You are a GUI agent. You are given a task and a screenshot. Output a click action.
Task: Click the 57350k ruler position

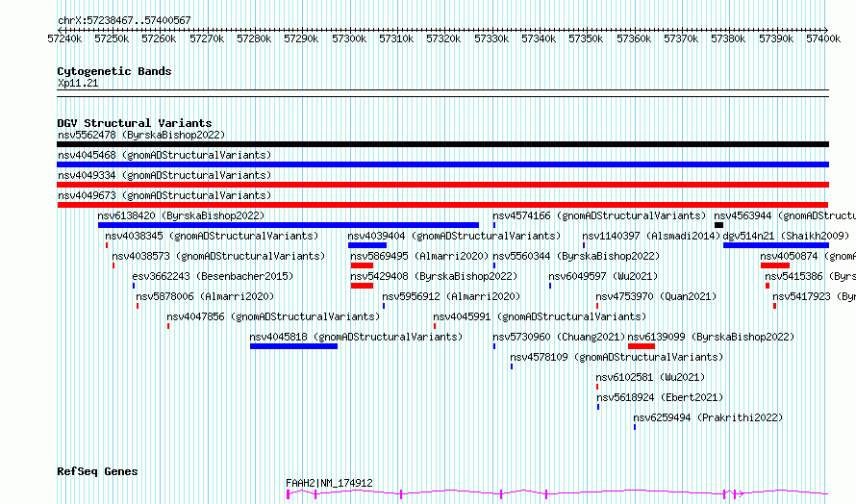coord(586,38)
